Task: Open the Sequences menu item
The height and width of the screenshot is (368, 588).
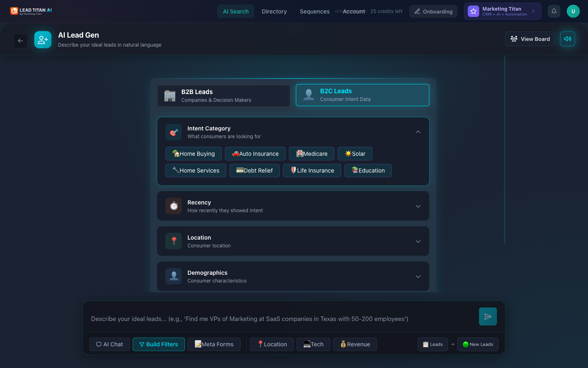Action: (x=314, y=11)
